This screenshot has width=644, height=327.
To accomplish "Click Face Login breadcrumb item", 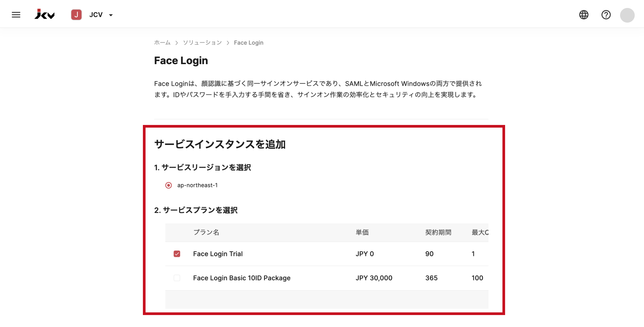I will tap(249, 43).
